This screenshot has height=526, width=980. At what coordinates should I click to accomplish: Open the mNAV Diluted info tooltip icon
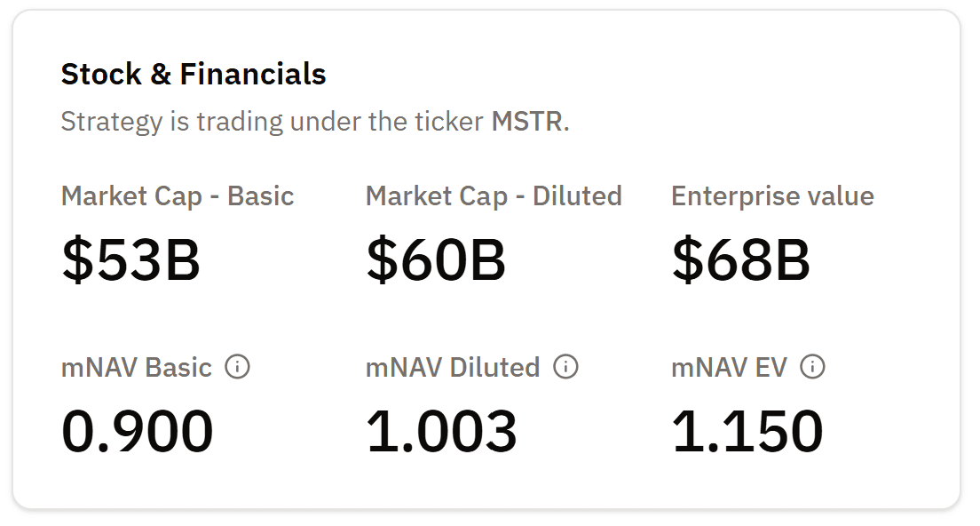click(x=565, y=366)
